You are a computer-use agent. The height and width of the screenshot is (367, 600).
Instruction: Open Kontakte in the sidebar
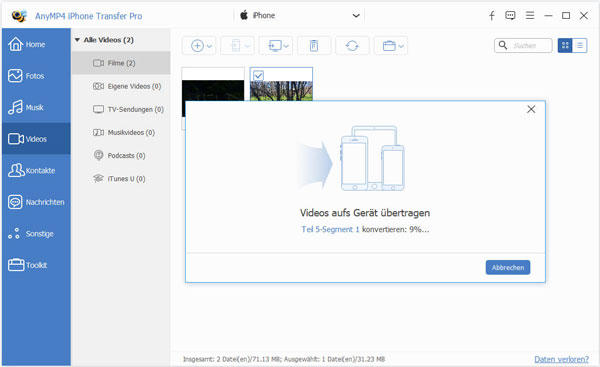36,170
